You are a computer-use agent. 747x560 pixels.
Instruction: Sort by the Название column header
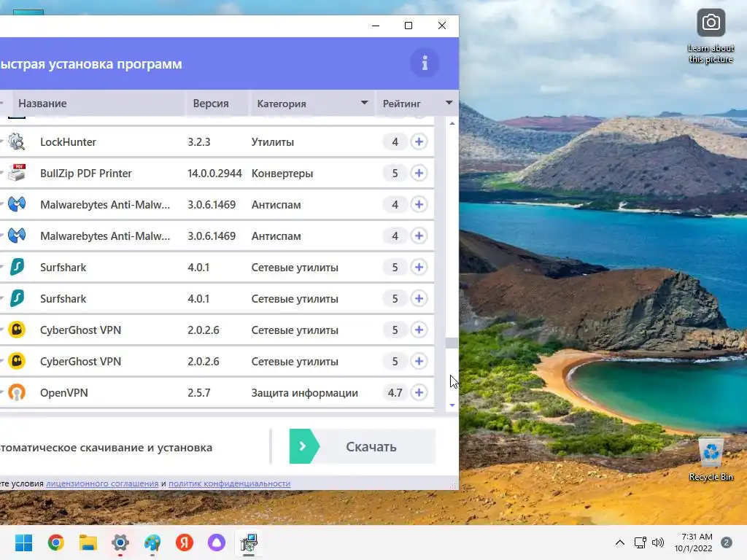(x=42, y=104)
